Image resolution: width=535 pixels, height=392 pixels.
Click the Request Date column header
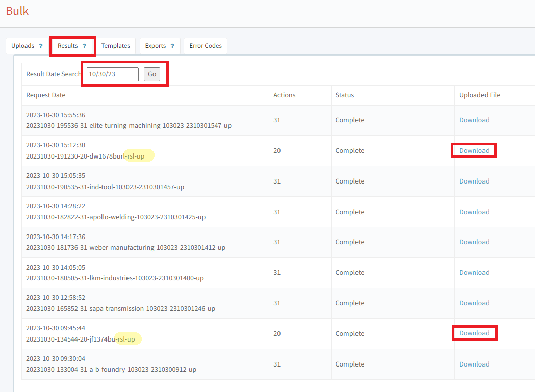tap(46, 95)
